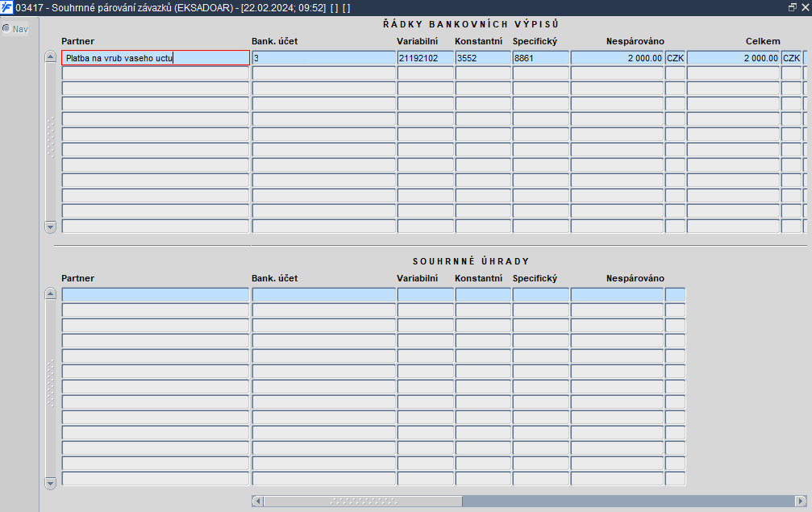Click SOUHRNNÉ ÚHRADY section heading

(x=471, y=261)
